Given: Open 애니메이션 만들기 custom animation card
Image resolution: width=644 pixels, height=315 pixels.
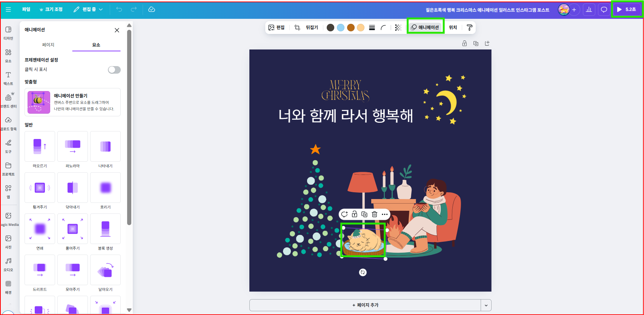Looking at the screenshot, I should [72, 102].
